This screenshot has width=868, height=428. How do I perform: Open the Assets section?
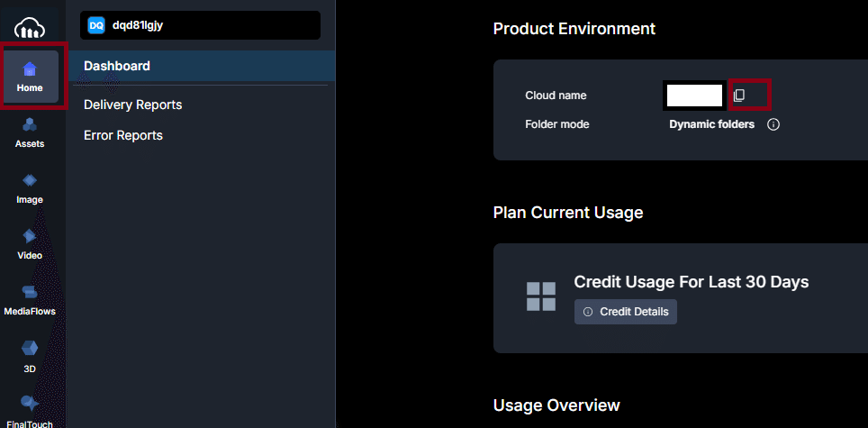[x=30, y=132]
